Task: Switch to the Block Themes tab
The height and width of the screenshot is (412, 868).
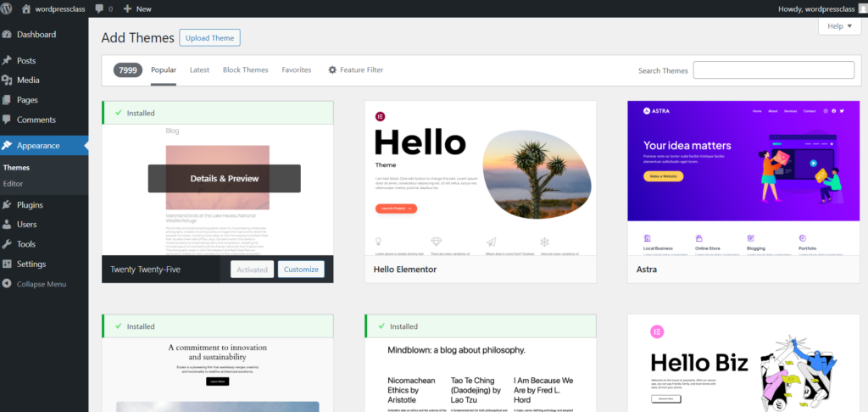Action: pos(245,70)
